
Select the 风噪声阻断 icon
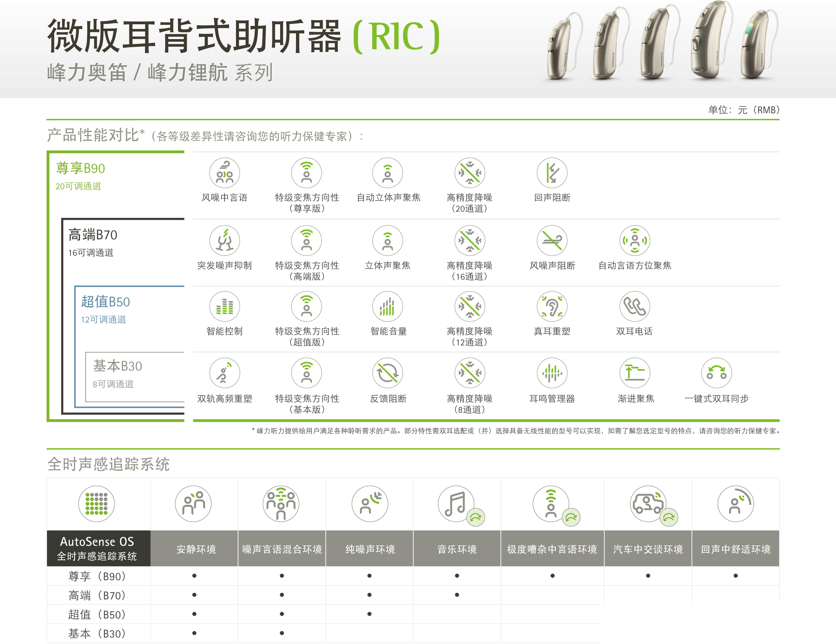(x=551, y=240)
